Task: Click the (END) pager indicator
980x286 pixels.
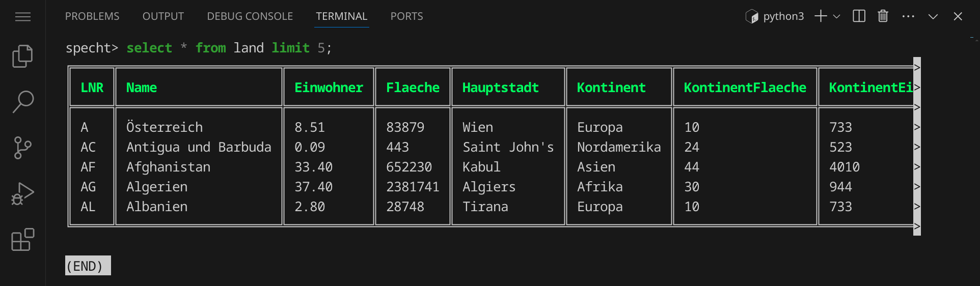Action: point(88,266)
